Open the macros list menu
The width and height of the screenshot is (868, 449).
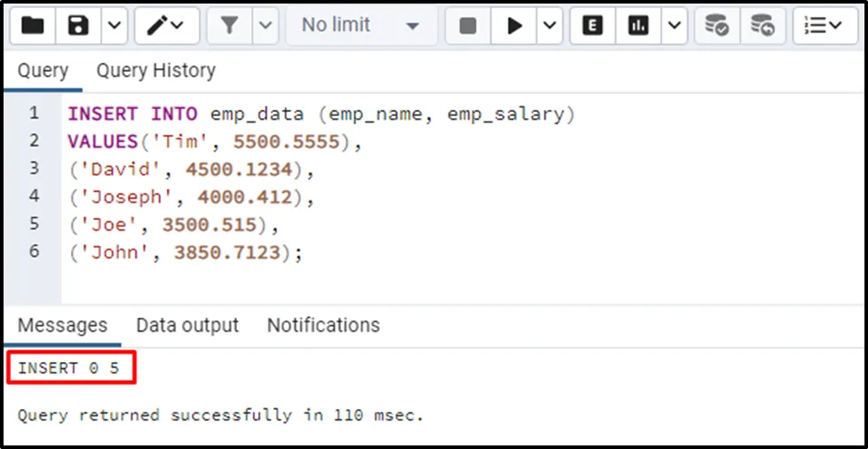(823, 26)
